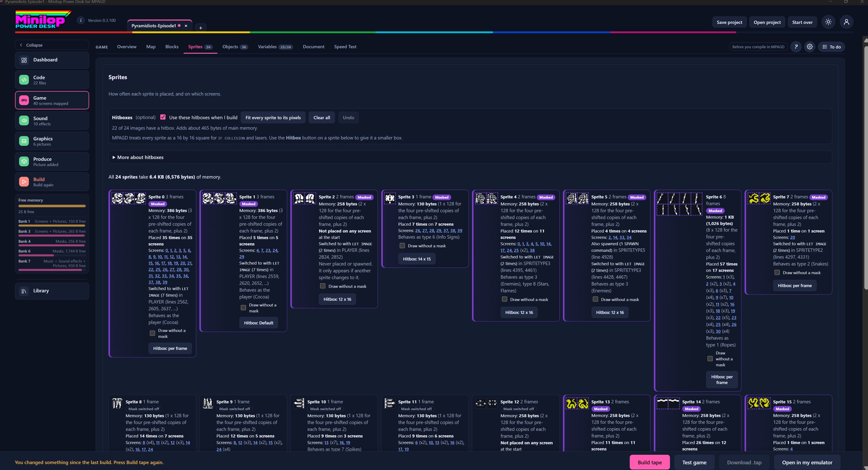The height and width of the screenshot is (470, 868).
Task: Enable 'Draw without a mask' for Sprite 7
Action: pyautogui.click(x=777, y=272)
